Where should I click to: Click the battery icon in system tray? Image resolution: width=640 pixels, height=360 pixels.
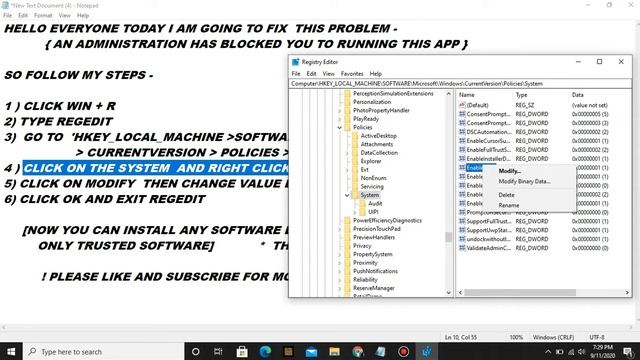559,352
